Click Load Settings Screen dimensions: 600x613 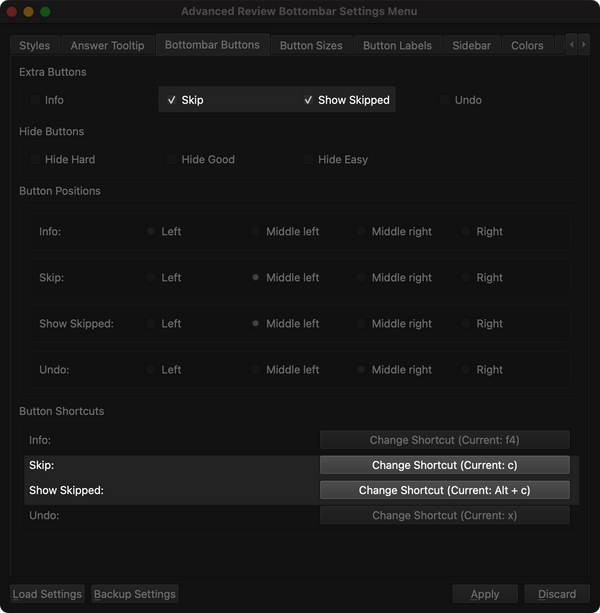point(47,594)
